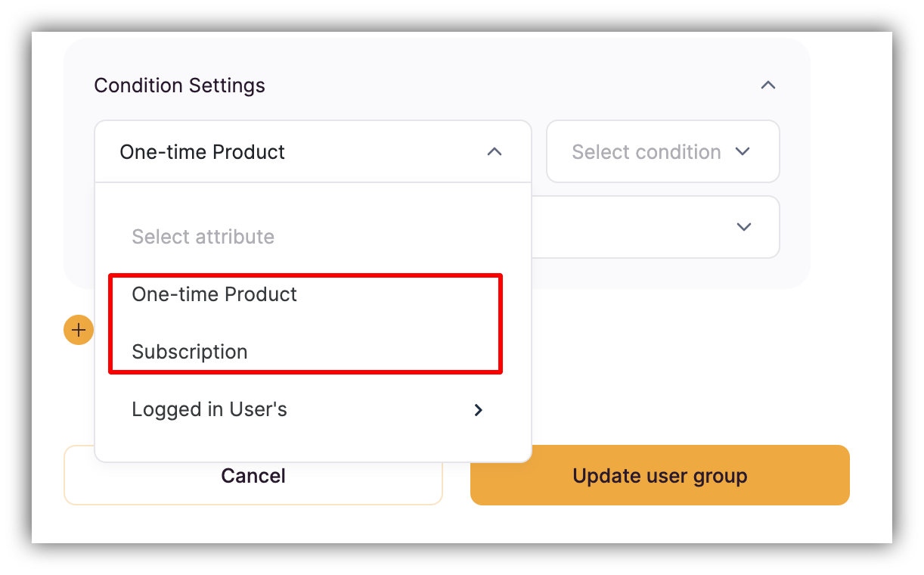Click the upward chevron on One-time Product dropdown
Screen dimensions: 924x575
(495, 151)
